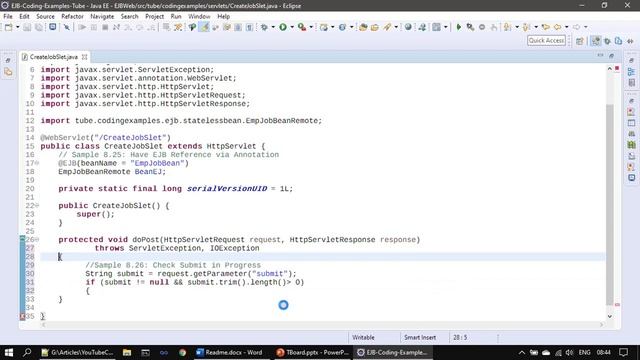Click the green play launch icon

(458, 27)
